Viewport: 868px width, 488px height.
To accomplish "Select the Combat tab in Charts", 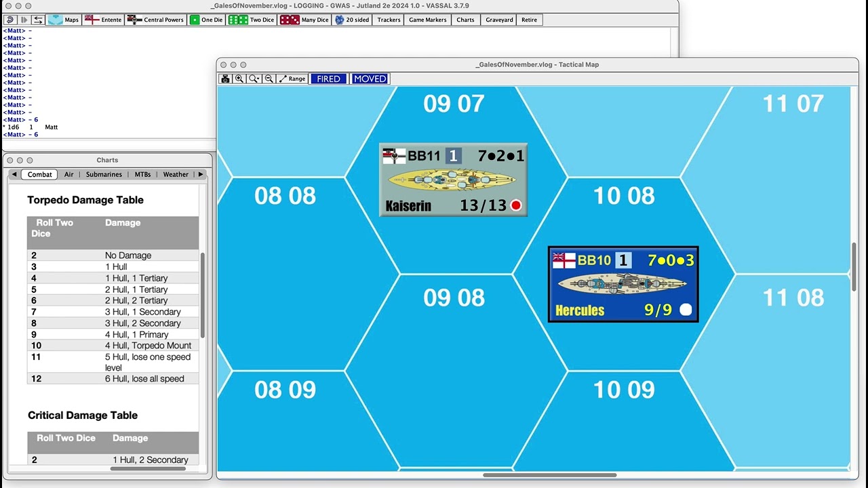I will click(x=39, y=174).
